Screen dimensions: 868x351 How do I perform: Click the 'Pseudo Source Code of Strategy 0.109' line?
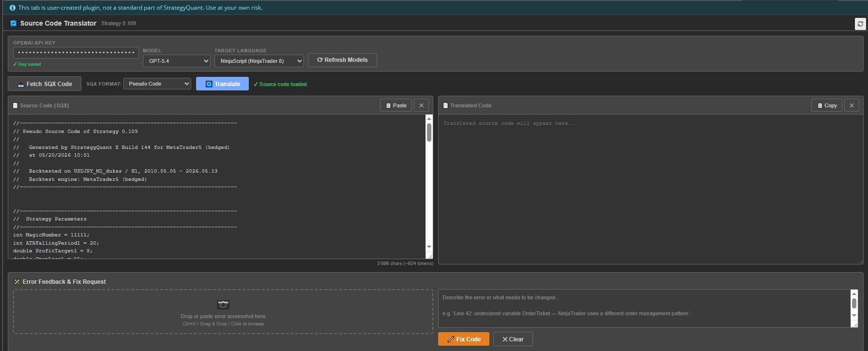[76, 132]
